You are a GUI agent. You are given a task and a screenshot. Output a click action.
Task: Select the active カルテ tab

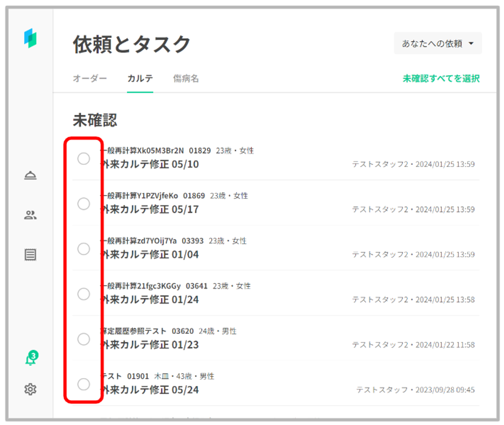coord(140,78)
